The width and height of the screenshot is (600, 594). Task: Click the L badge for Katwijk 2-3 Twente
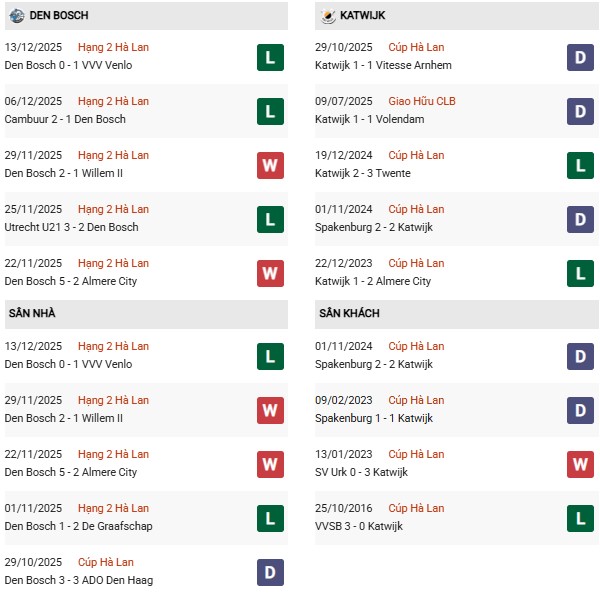581,165
